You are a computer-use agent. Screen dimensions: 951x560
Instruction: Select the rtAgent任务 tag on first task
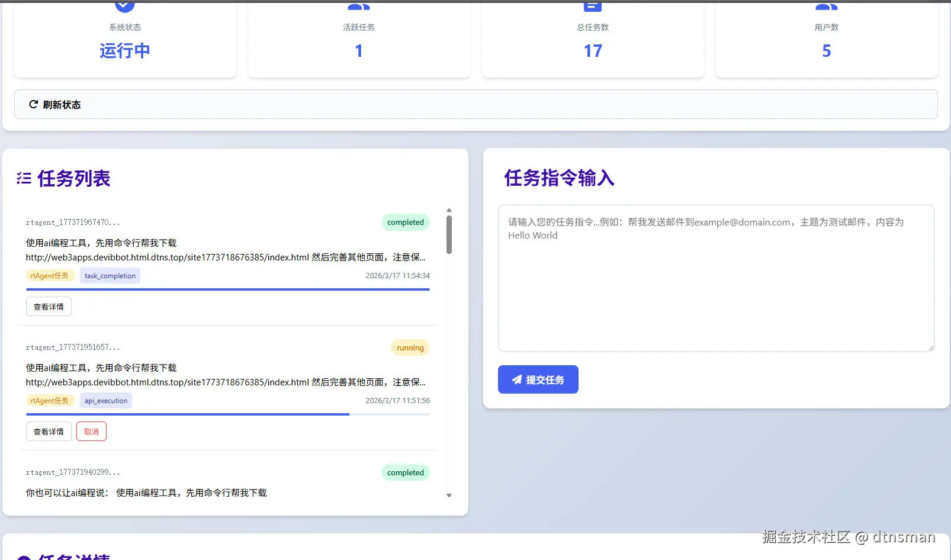point(50,275)
